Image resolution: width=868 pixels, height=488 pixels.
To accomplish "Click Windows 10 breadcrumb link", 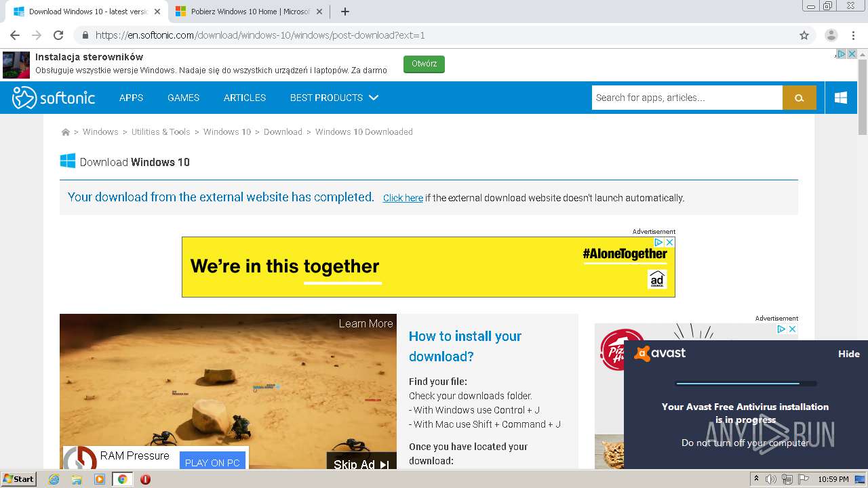I will 227,132.
